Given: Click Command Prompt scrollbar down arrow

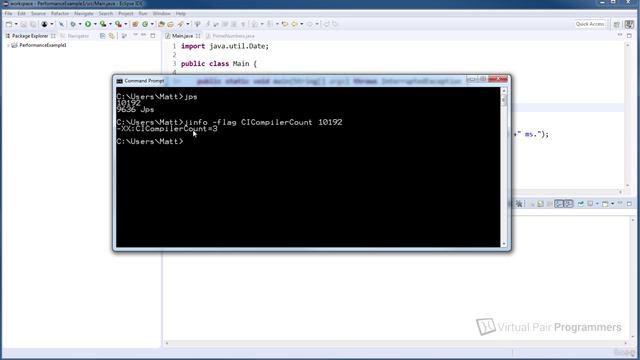Looking at the screenshot, I should 504,244.
